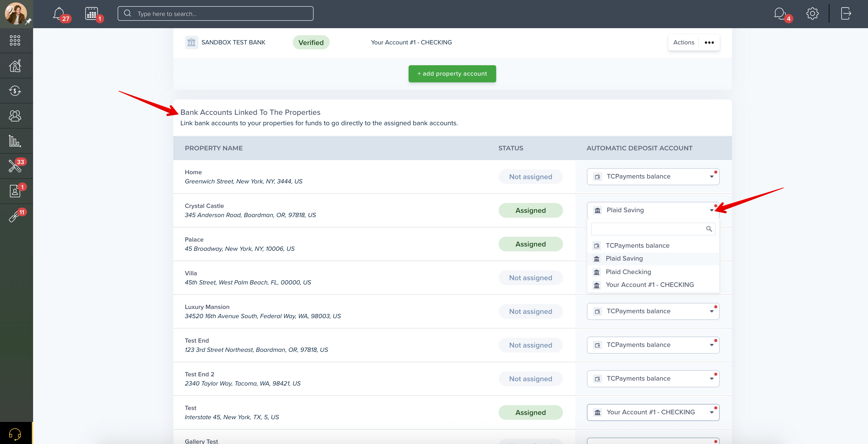The width and height of the screenshot is (868, 444).
Task: Click the Crystal Castle property name
Action: tap(204, 206)
